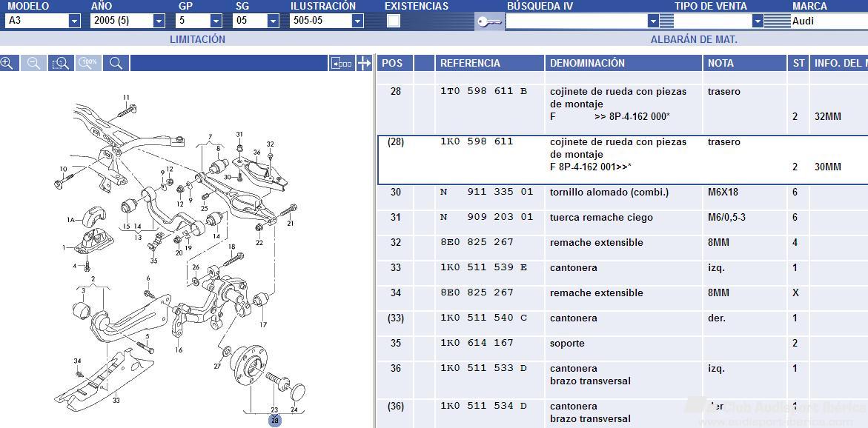Click the split-pane arrows icon
The height and width of the screenshot is (428, 868).
point(364,63)
